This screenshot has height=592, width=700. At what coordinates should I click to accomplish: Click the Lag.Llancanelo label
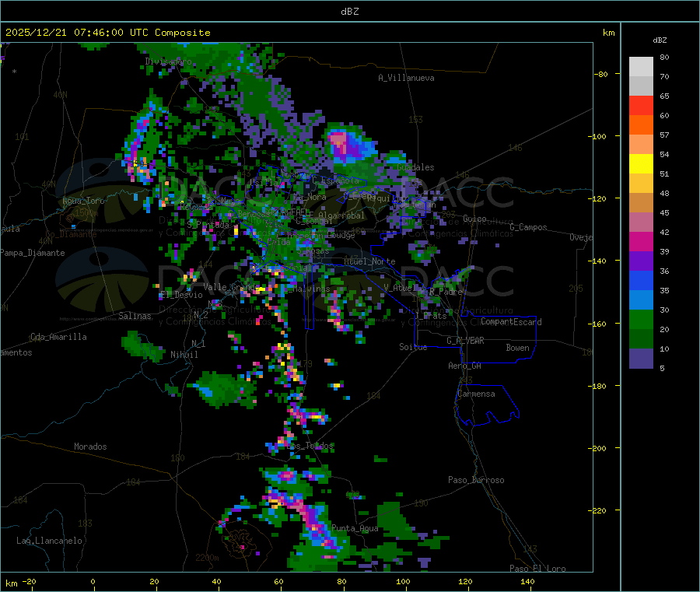pyautogui.click(x=50, y=541)
